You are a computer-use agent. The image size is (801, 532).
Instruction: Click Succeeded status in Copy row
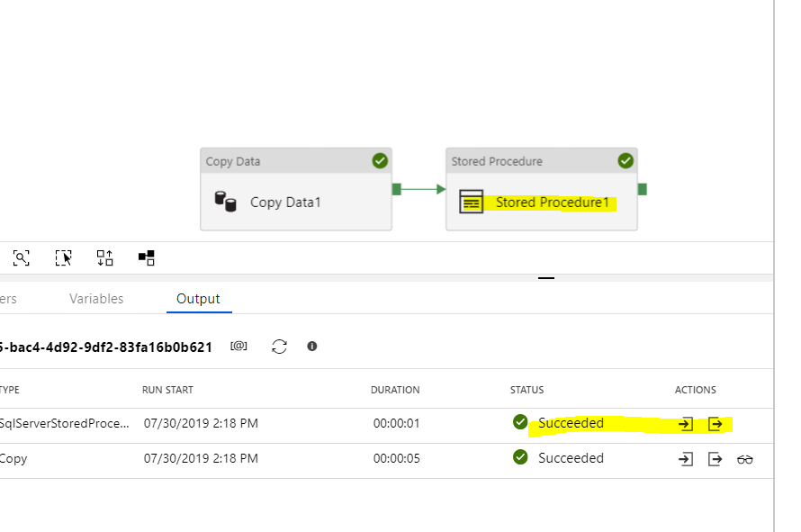click(x=571, y=458)
